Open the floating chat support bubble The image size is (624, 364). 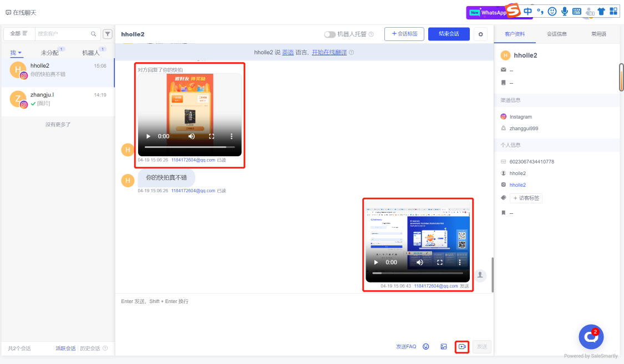coord(591,336)
